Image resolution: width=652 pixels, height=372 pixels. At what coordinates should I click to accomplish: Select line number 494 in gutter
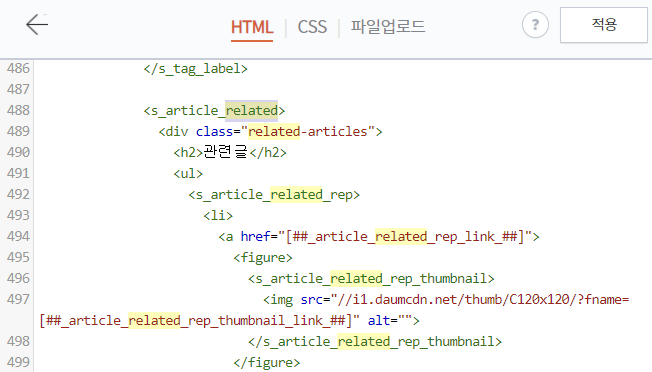click(18, 236)
